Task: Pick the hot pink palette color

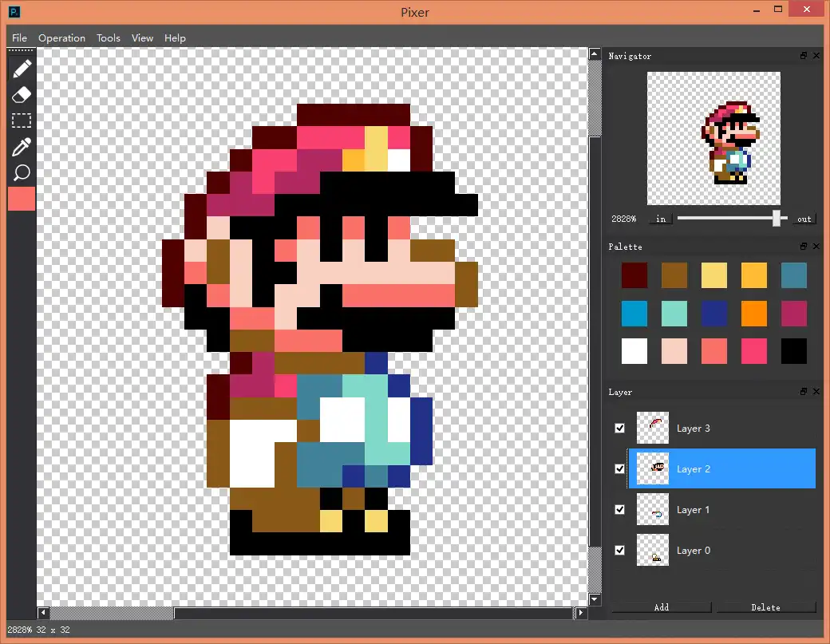Action: (x=753, y=351)
